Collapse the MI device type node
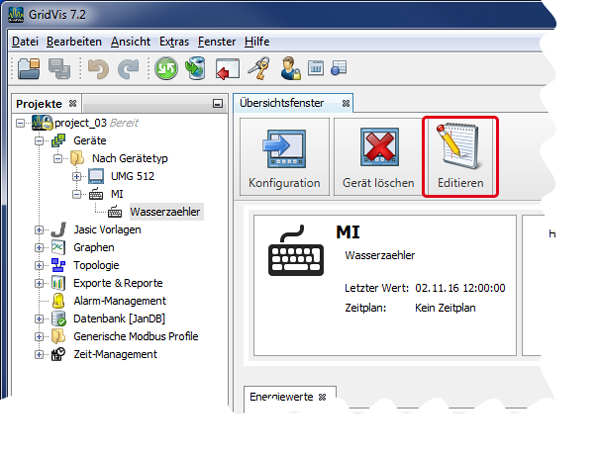Viewport: 600px width, 456px height. (x=77, y=194)
